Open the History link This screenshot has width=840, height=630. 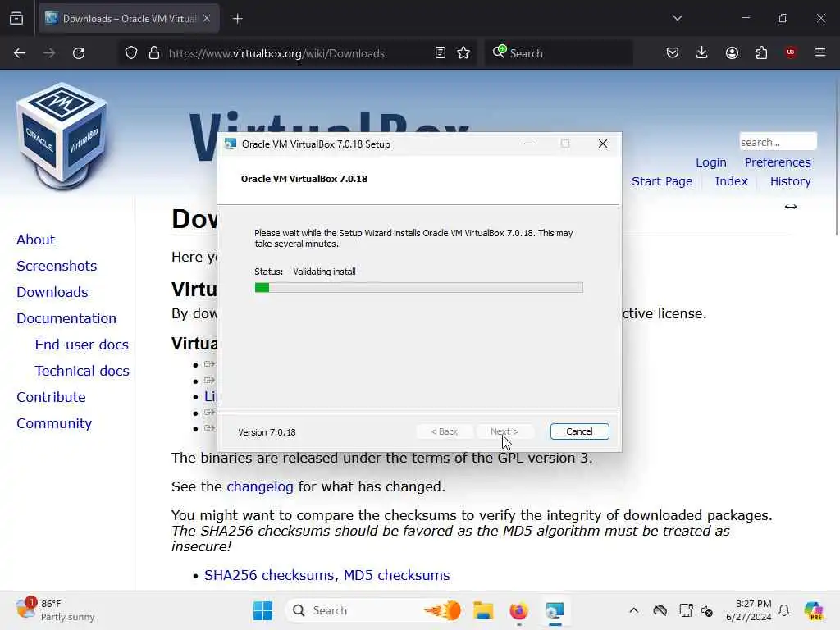click(x=790, y=181)
